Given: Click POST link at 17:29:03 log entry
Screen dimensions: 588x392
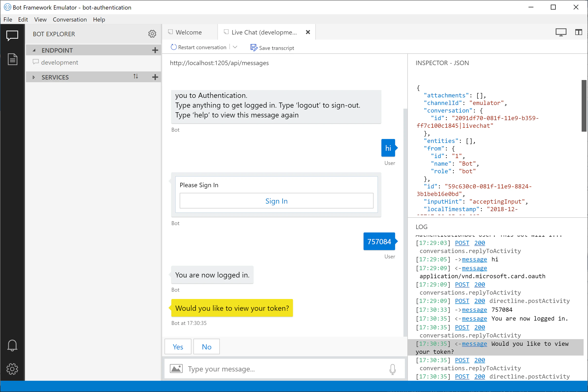Looking at the screenshot, I should [x=462, y=243].
